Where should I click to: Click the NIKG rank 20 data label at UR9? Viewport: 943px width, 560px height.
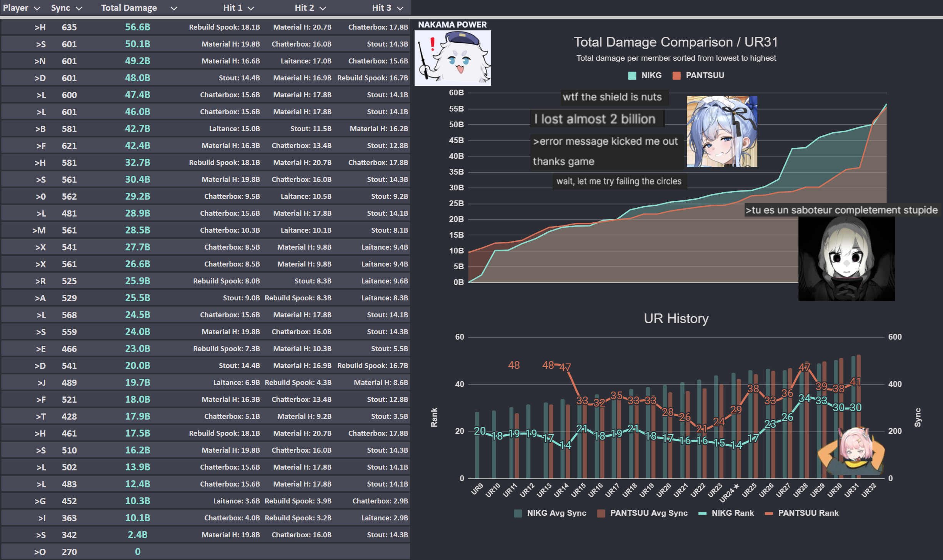480,431
